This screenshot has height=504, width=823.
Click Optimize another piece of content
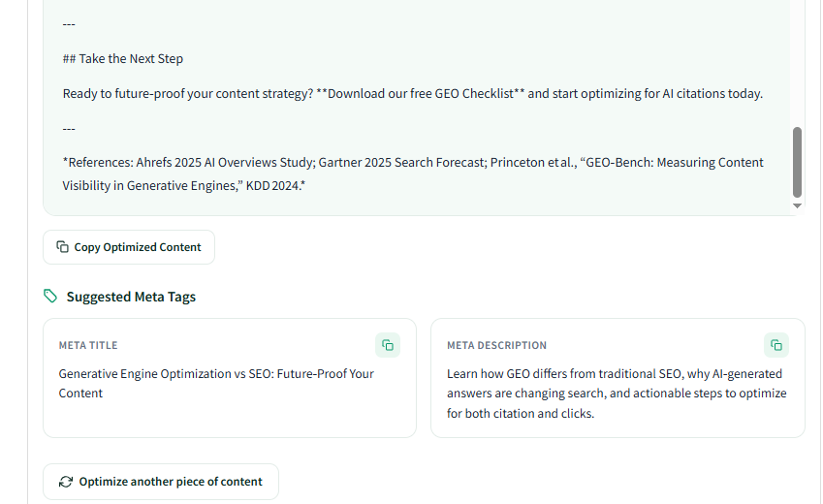pyautogui.click(x=161, y=482)
